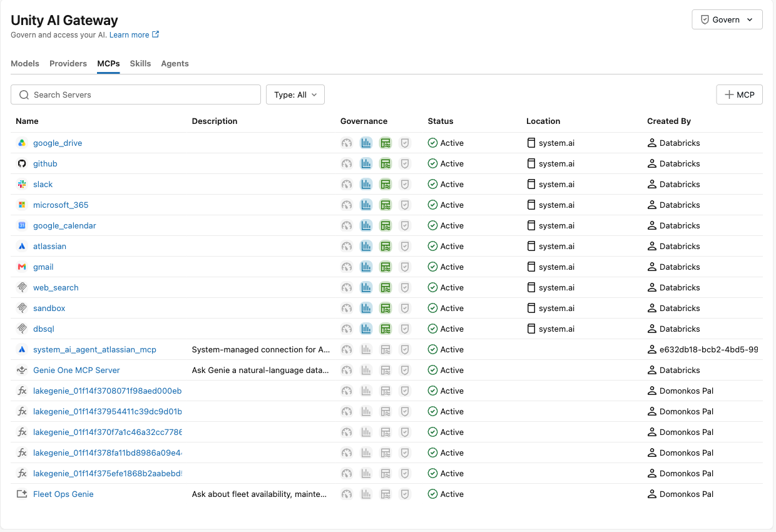Click the gauge governance icon for google_drive
Viewport: 776px width, 532px height.
tap(347, 143)
